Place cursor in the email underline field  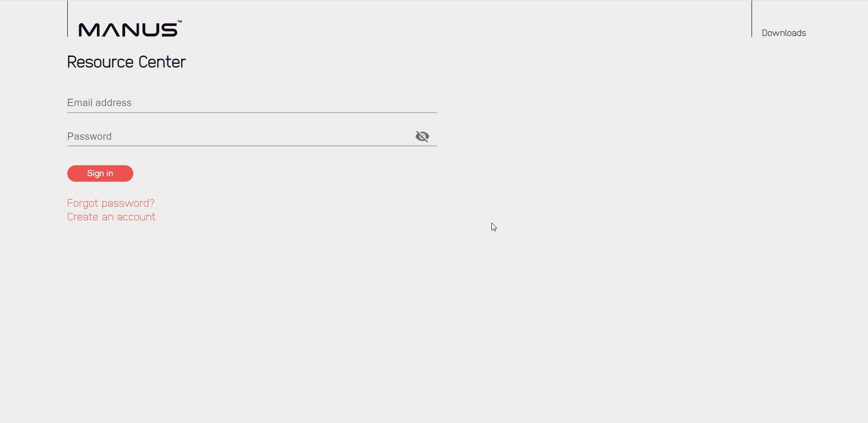(252, 103)
